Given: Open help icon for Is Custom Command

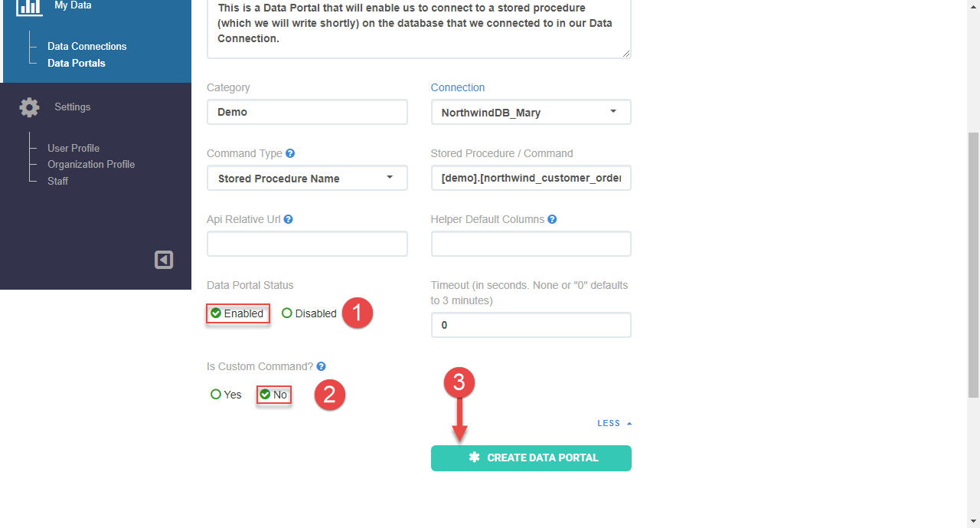Looking at the screenshot, I should coord(322,366).
